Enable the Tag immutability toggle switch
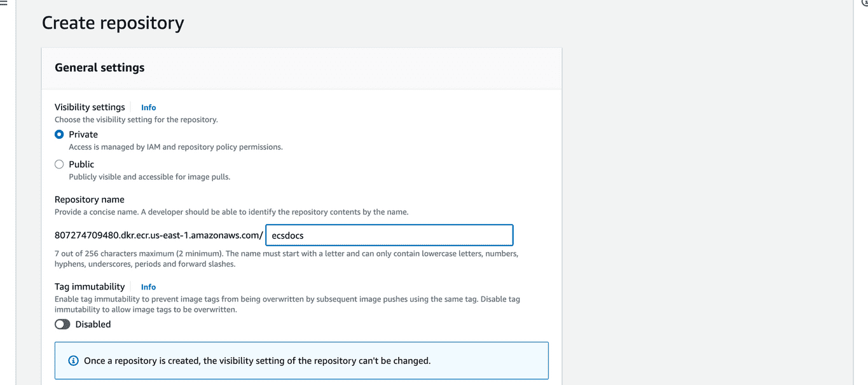This screenshot has width=868, height=385. click(62, 325)
